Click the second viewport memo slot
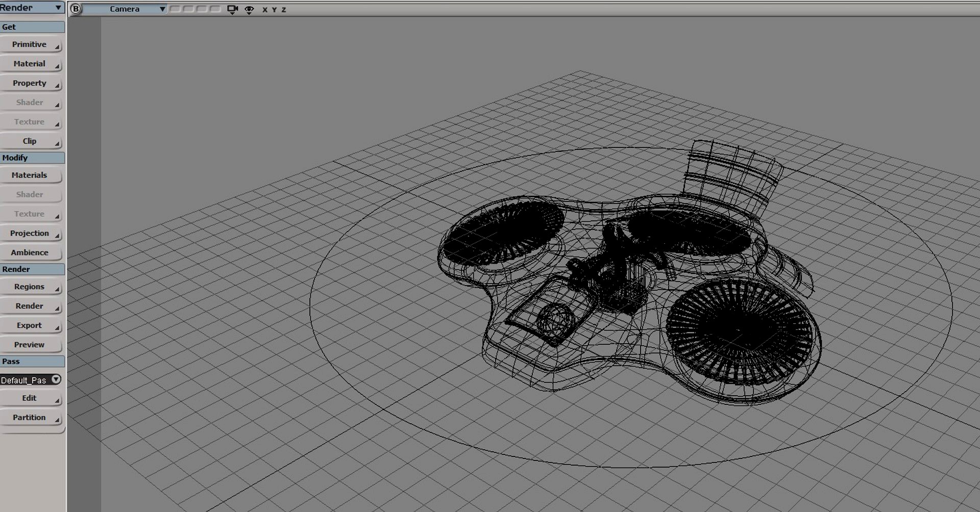Image resolution: width=980 pixels, height=512 pixels. point(188,9)
